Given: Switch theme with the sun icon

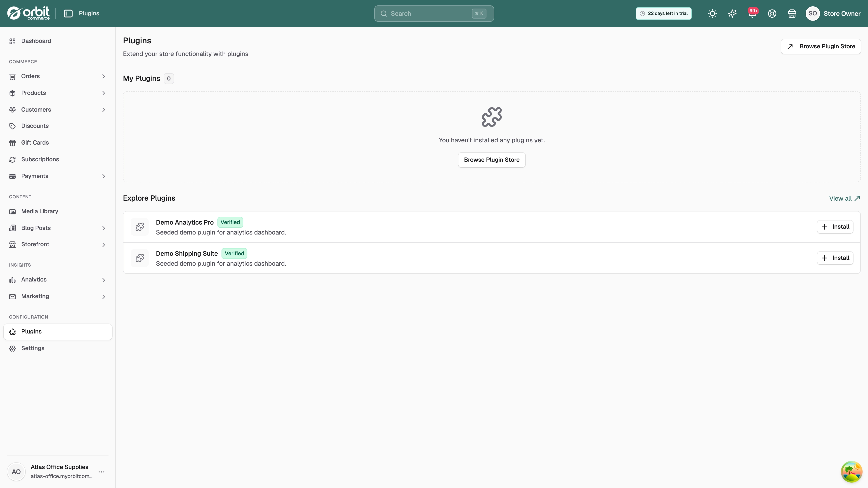Looking at the screenshot, I should (712, 14).
